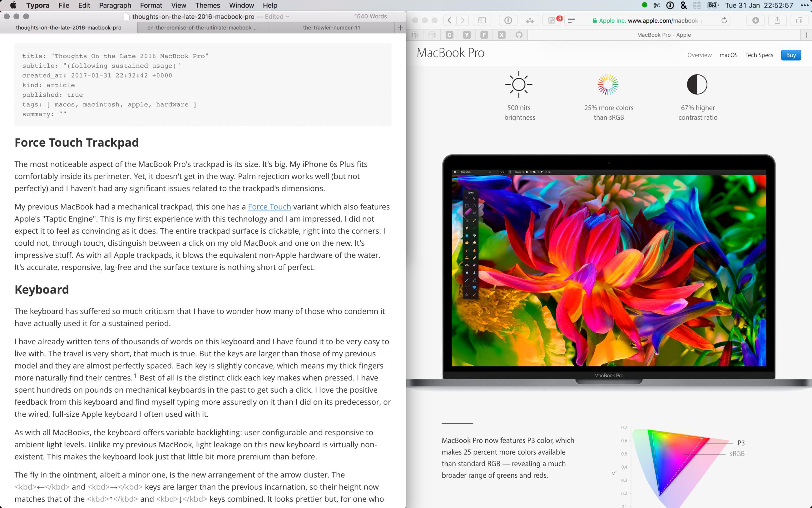Viewport: 812px width, 508px height.
Task: Click the 25% more colors wheel icon
Action: 608,84
